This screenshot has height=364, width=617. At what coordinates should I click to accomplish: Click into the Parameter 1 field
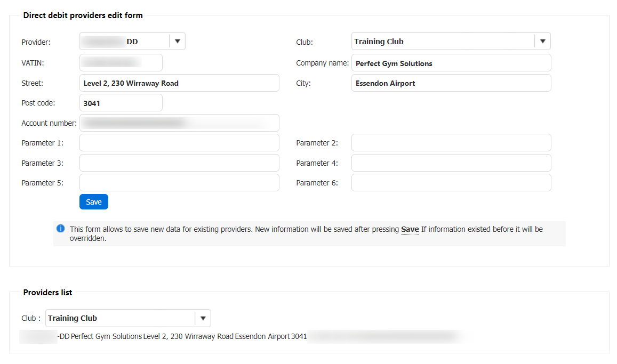(x=179, y=143)
